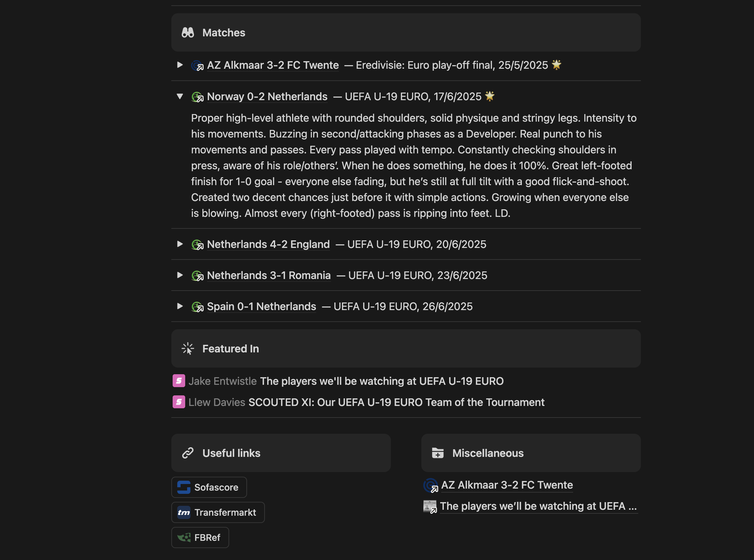Click the cursor icon next to Featured In
The height and width of the screenshot is (560, 754).
(x=188, y=348)
